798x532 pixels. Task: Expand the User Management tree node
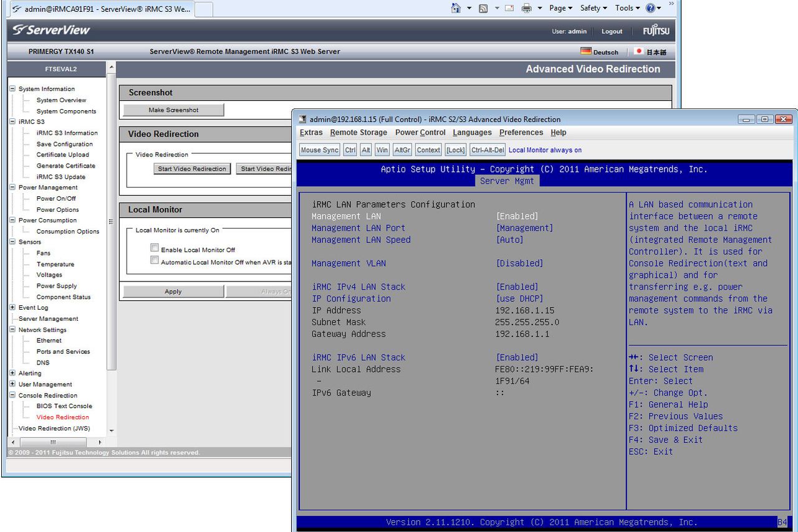(12, 384)
